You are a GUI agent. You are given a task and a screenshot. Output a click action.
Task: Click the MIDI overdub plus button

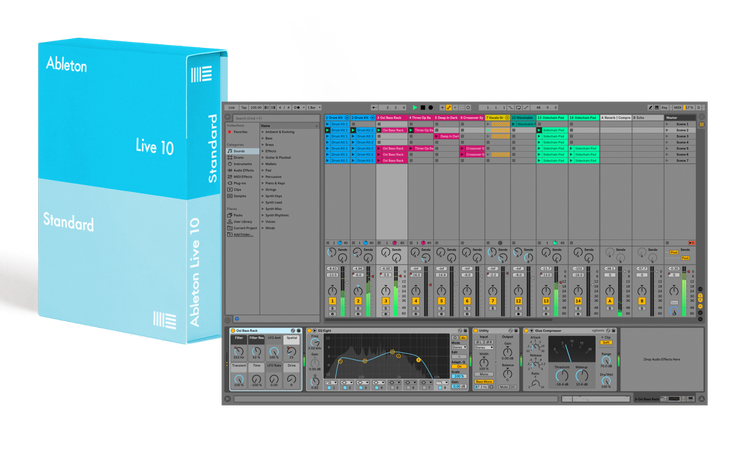click(x=442, y=108)
